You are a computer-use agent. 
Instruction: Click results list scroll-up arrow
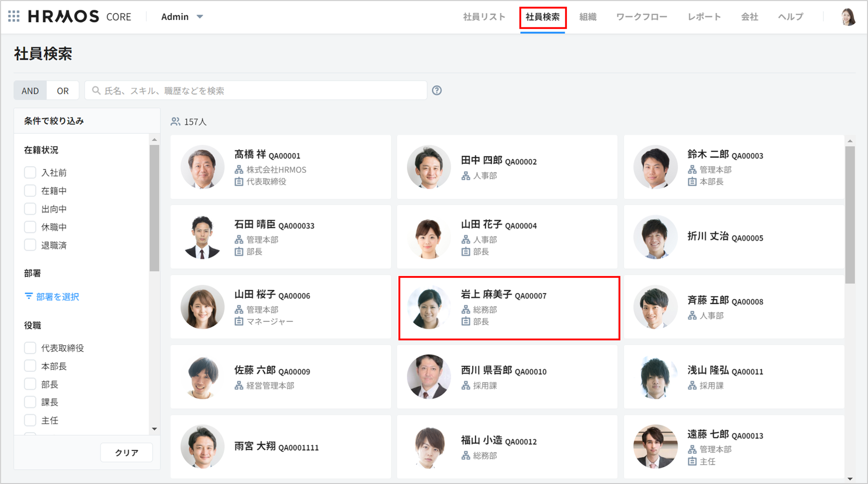pyautogui.click(x=850, y=141)
